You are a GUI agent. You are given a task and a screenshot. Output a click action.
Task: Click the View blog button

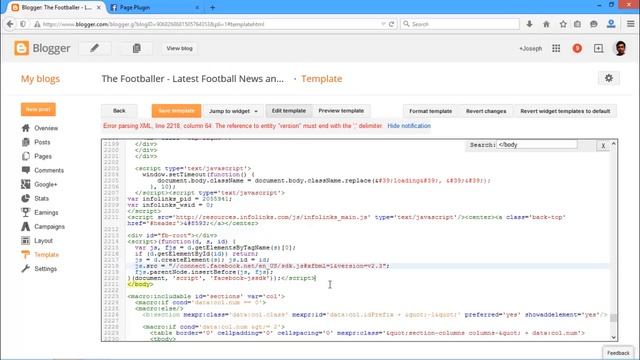179,48
